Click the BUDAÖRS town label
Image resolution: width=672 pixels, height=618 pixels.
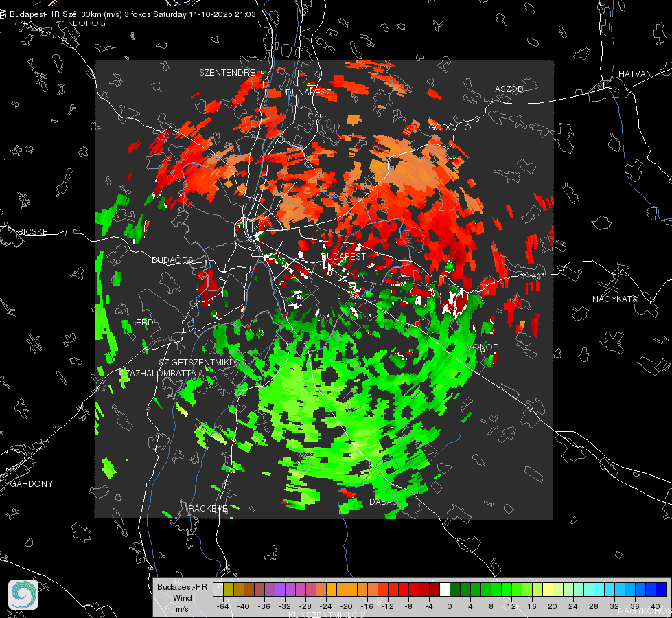click(173, 260)
